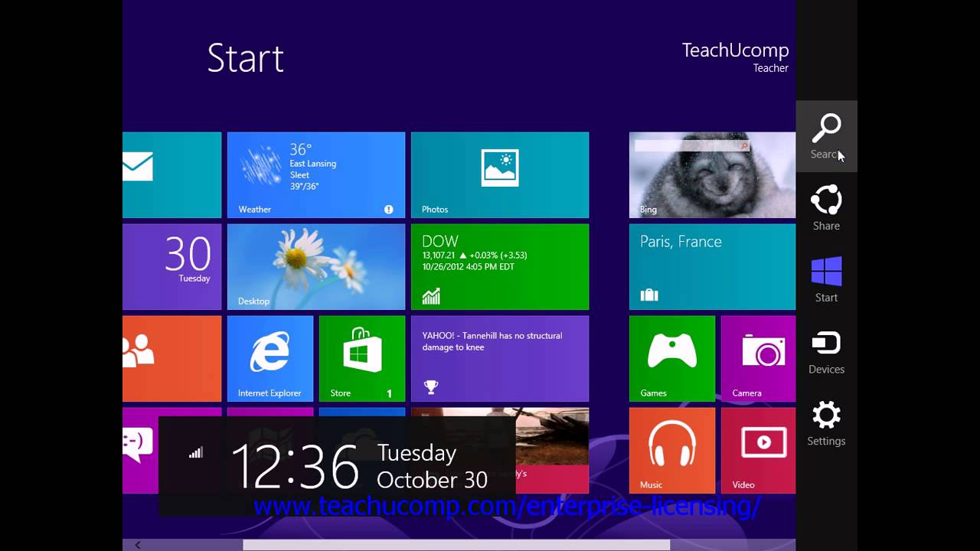Launch the Photos tile
980x551 pixels.
(500, 175)
